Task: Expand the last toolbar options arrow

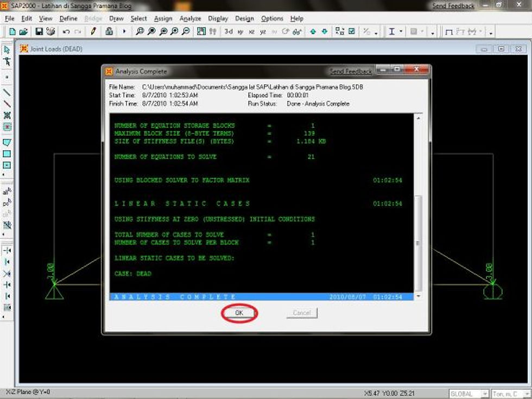Action: coord(491,33)
